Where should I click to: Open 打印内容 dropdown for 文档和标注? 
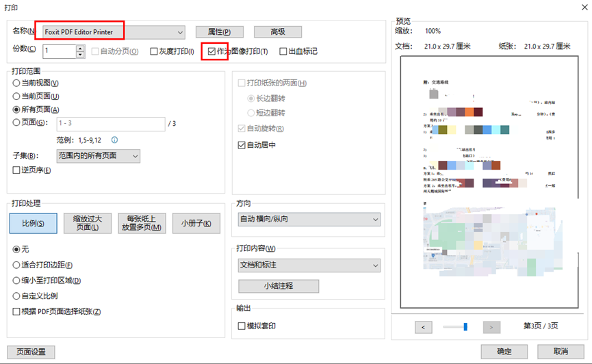[374, 265]
